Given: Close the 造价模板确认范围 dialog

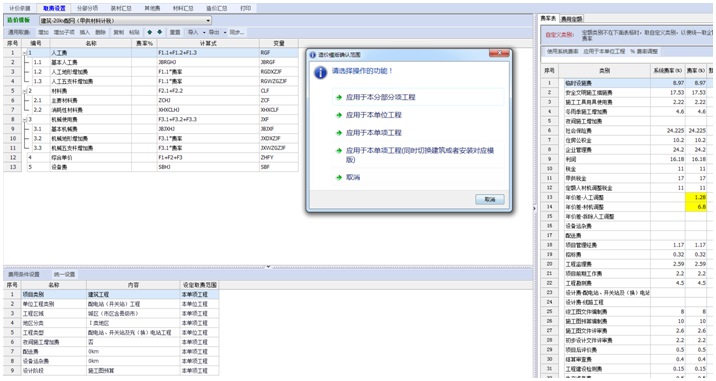Looking at the screenshot, I should point(499,54).
